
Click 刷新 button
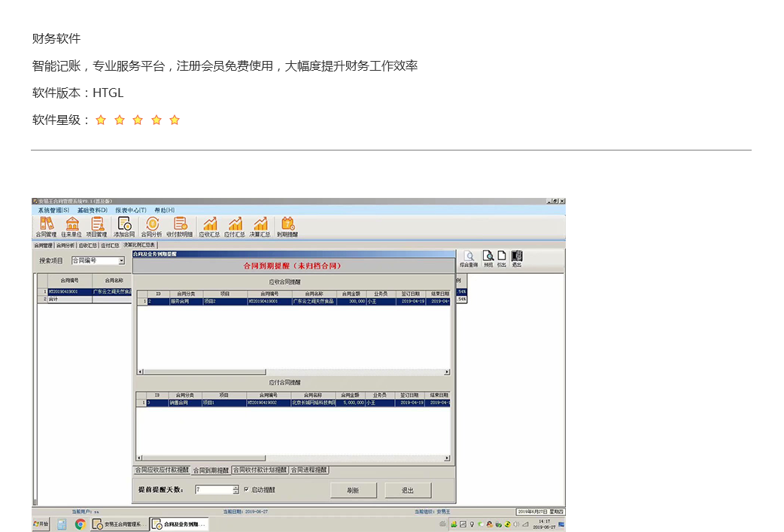(354, 491)
